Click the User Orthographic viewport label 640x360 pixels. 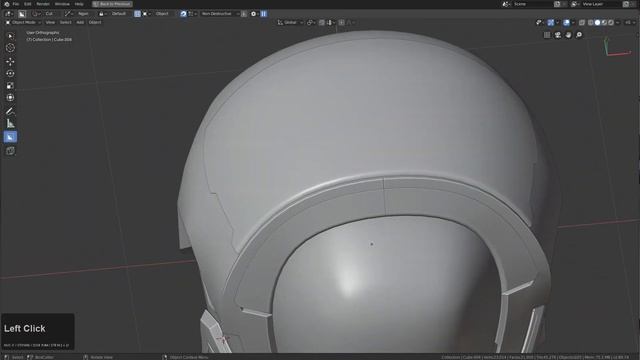click(x=43, y=33)
